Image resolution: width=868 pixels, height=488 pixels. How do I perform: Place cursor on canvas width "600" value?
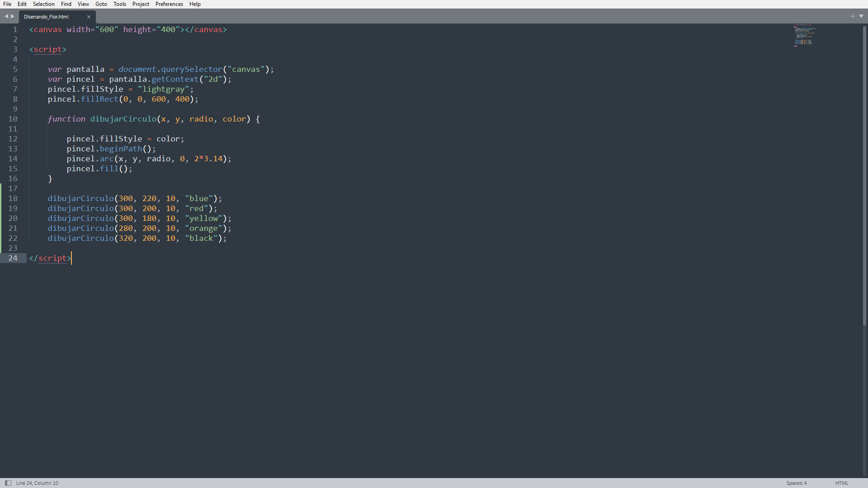pyautogui.click(x=107, y=29)
